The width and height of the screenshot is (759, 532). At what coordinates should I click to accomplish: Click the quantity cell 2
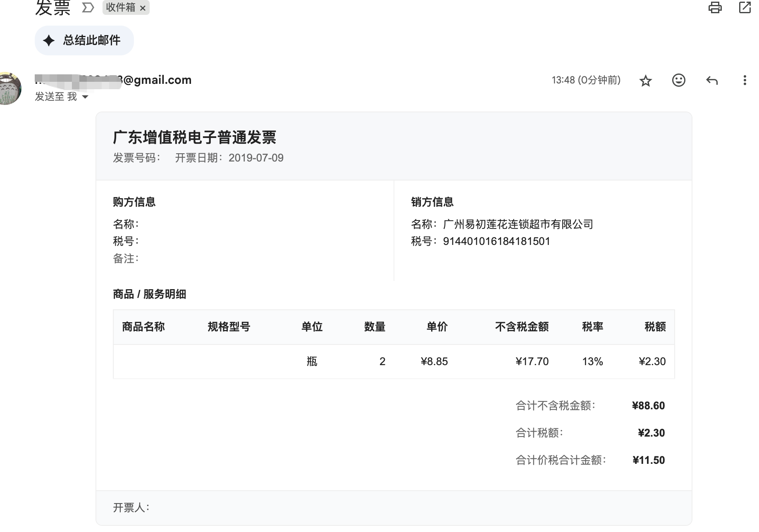click(x=382, y=361)
